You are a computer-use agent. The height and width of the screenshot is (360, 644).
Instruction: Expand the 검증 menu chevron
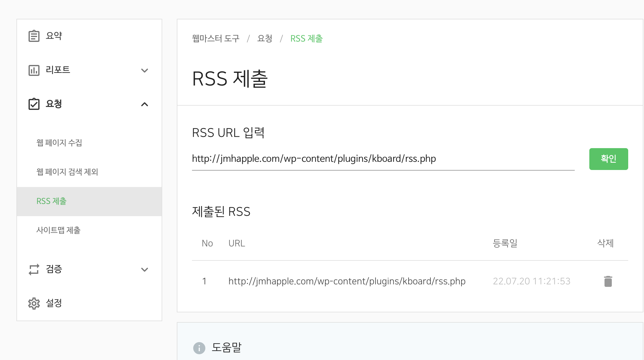click(145, 270)
